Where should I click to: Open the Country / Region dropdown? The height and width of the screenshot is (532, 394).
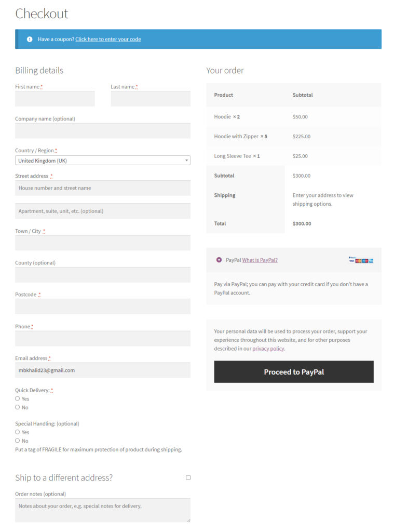pos(103,161)
